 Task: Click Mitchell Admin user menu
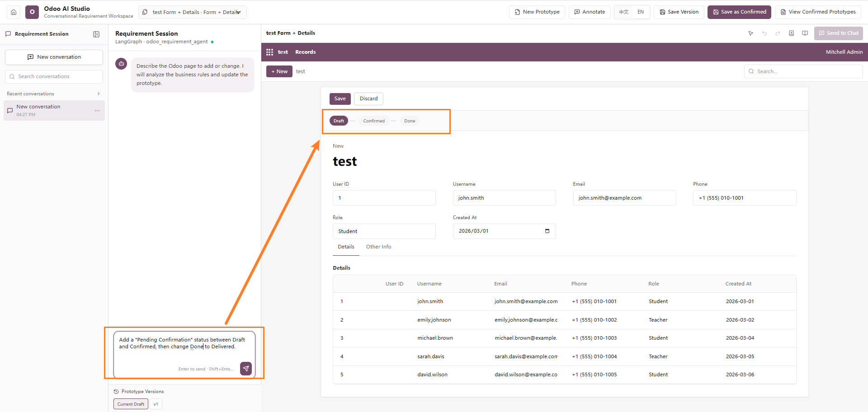point(844,52)
